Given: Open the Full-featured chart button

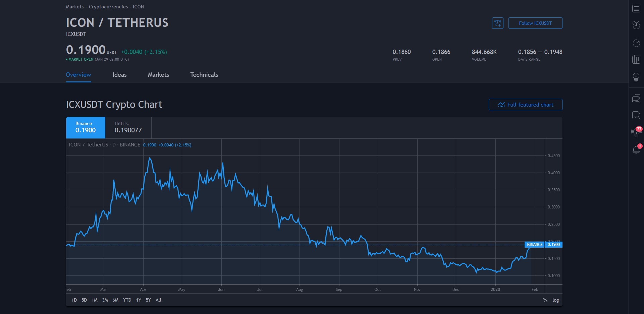Looking at the screenshot, I should 525,105.
